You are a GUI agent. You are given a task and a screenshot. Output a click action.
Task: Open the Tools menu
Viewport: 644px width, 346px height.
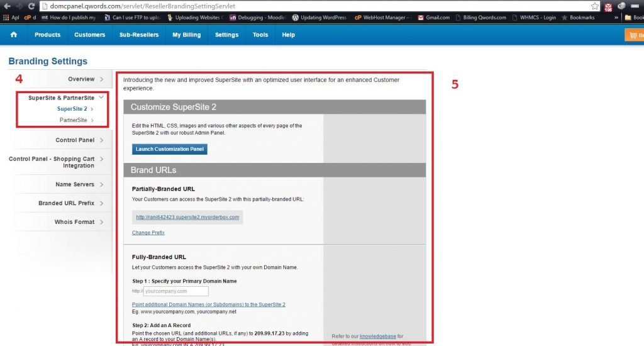point(260,35)
